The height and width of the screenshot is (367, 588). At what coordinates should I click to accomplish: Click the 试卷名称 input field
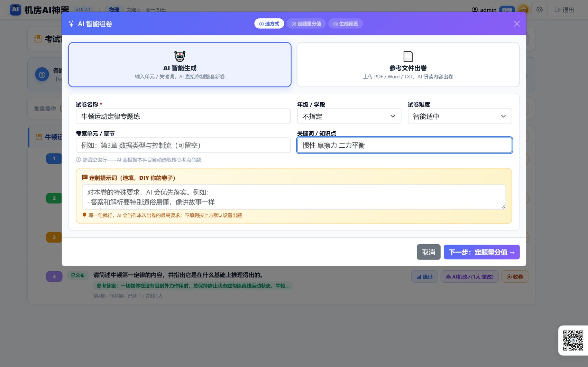click(x=183, y=116)
